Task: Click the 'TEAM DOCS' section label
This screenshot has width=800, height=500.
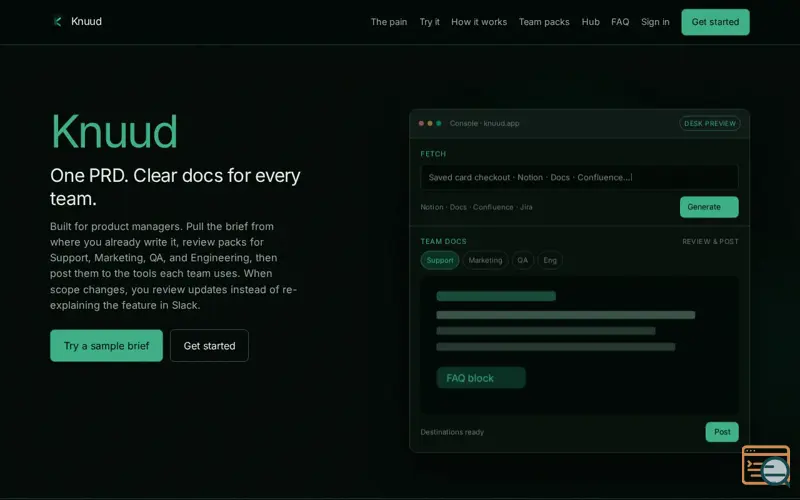Action: [443, 241]
